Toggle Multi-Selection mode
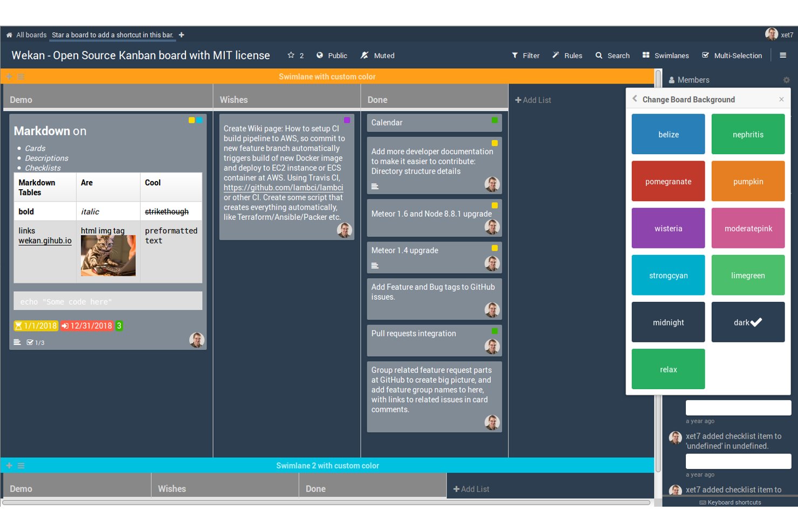 tap(732, 56)
